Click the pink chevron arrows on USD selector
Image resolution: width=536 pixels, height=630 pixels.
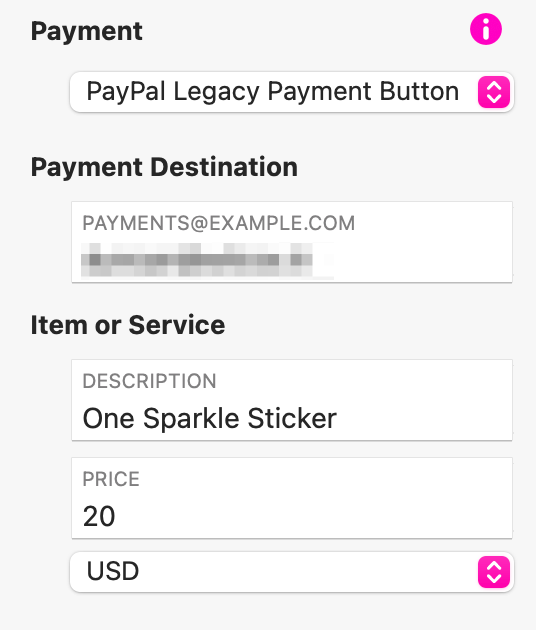pos(494,572)
